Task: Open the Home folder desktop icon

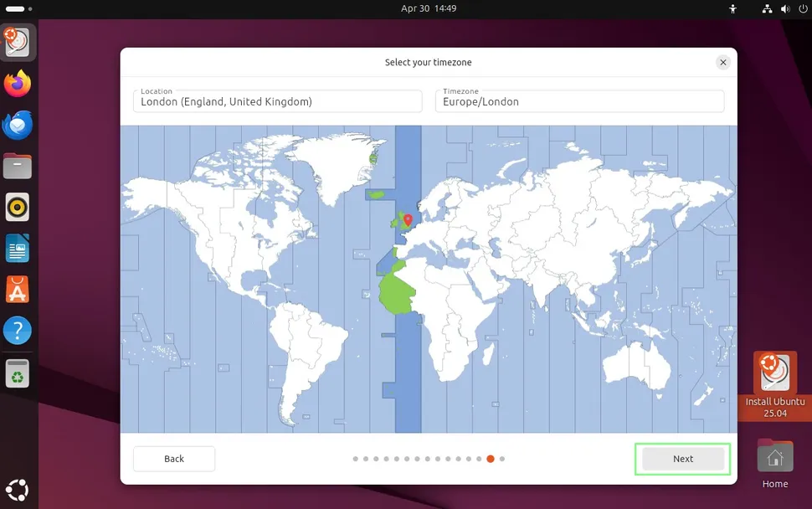Action: pyautogui.click(x=774, y=458)
